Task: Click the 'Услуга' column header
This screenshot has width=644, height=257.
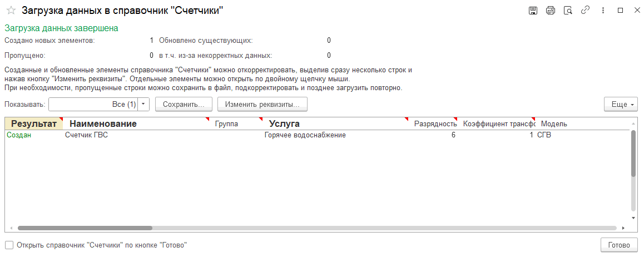Action: (x=336, y=123)
